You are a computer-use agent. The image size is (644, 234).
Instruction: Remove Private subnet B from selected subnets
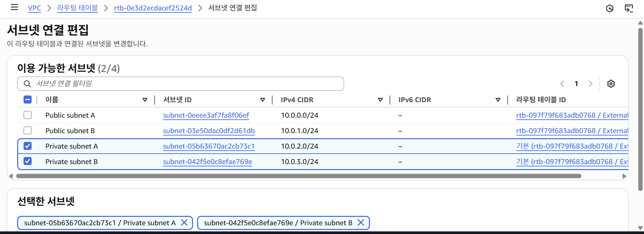(x=361, y=223)
